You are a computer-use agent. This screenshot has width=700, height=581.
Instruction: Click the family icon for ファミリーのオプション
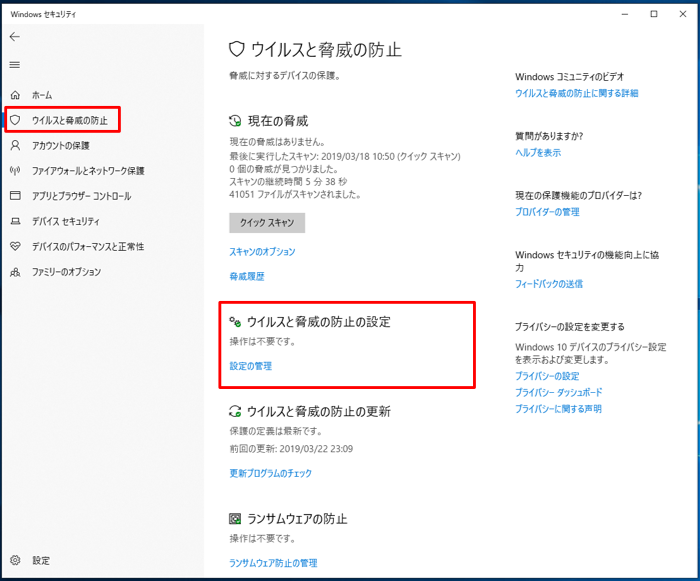point(15,272)
